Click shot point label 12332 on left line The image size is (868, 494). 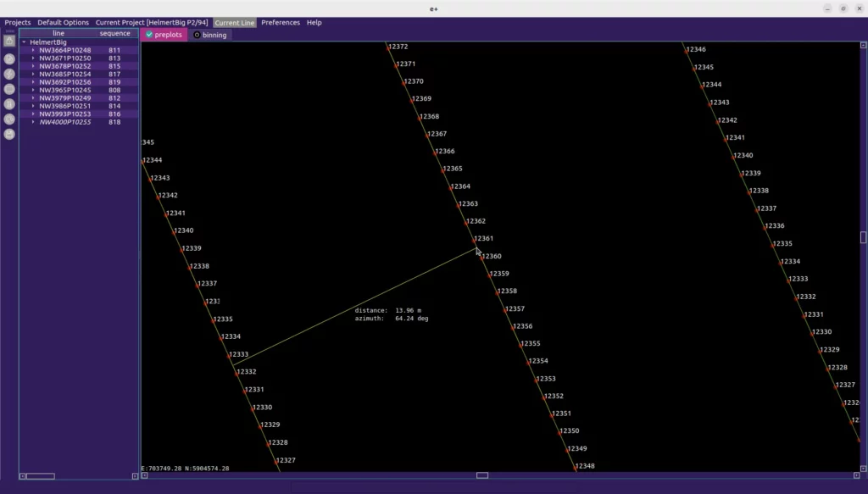(x=247, y=372)
